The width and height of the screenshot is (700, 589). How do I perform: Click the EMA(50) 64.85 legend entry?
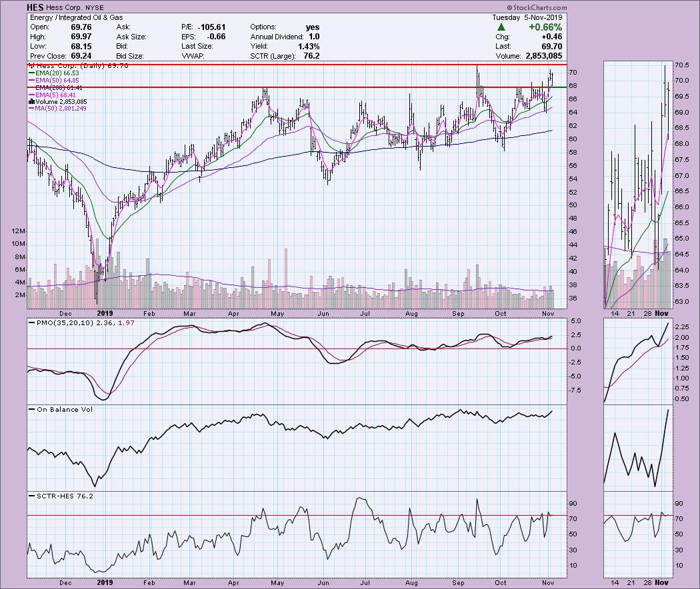click(53, 81)
